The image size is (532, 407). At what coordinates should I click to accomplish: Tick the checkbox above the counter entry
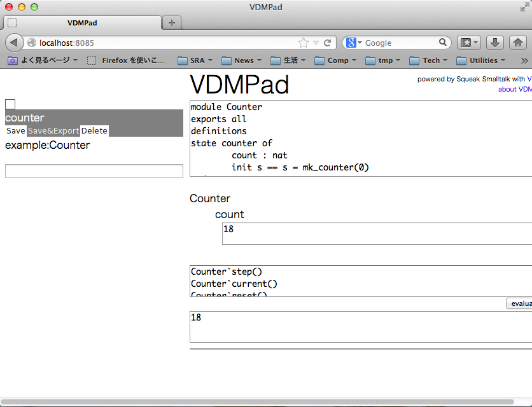pyautogui.click(x=10, y=104)
